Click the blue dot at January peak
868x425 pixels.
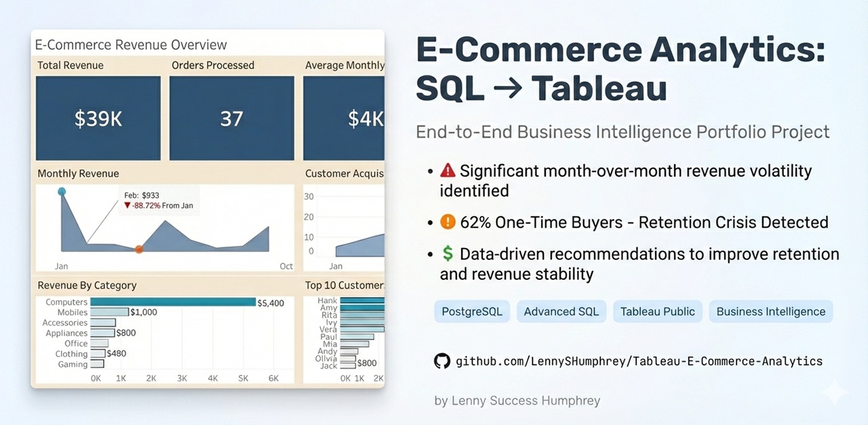[x=62, y=192]
